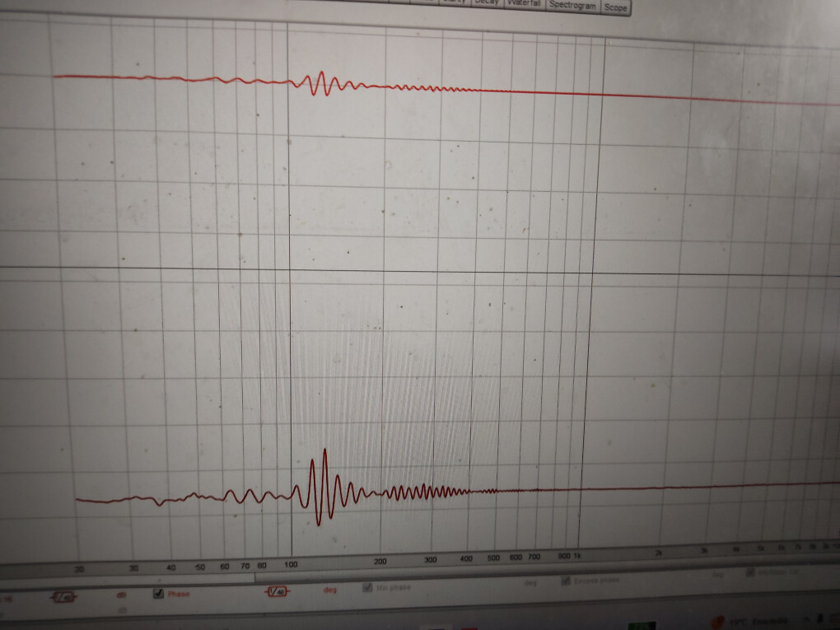The image size is (840, 630).
Task: Switch to the Waterfall tab
Action: 524,3
